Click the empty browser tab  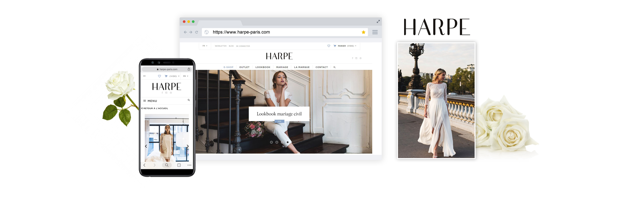220,23
